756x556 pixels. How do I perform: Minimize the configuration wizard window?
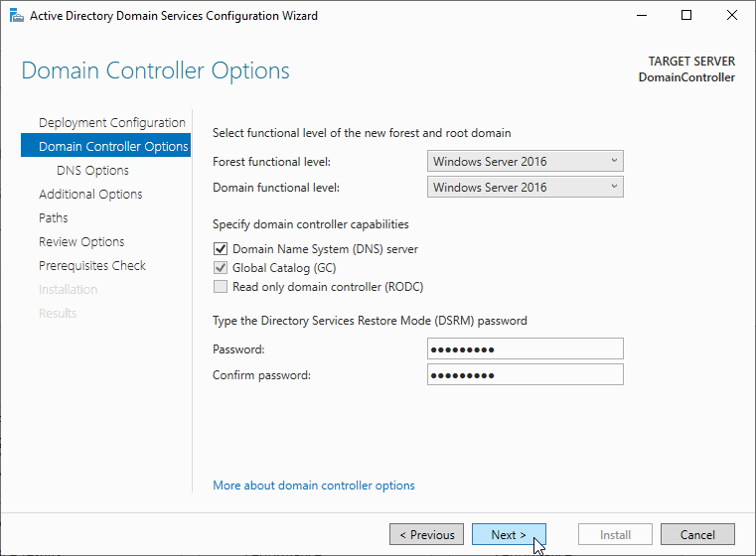[x=641, y=16]
